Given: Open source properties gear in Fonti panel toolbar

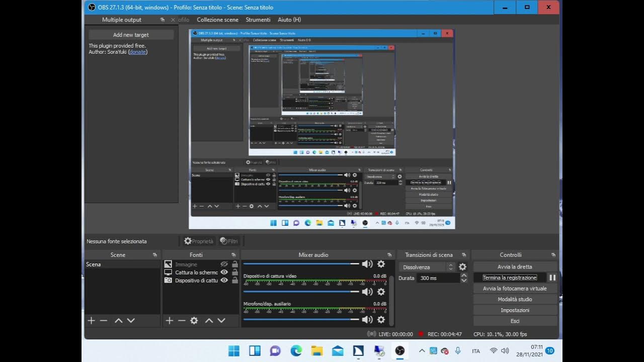Looking at the screenshot, I should 194,321.
